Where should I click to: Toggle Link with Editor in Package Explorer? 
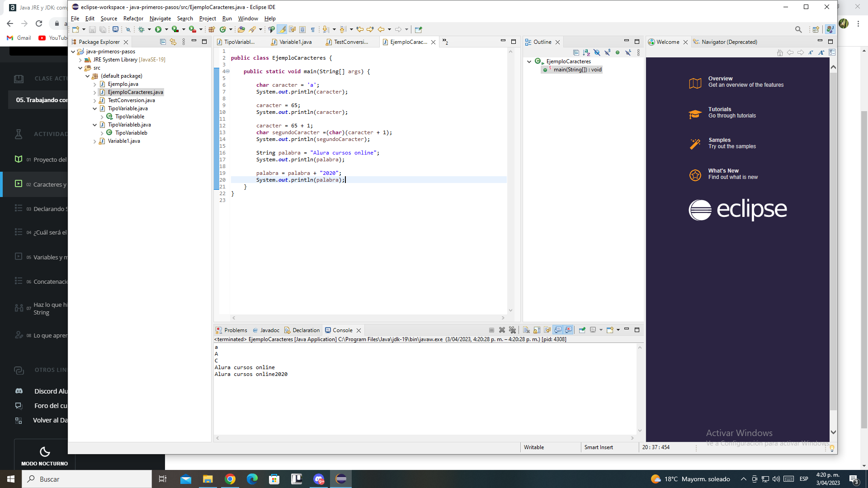coord(173,42)
